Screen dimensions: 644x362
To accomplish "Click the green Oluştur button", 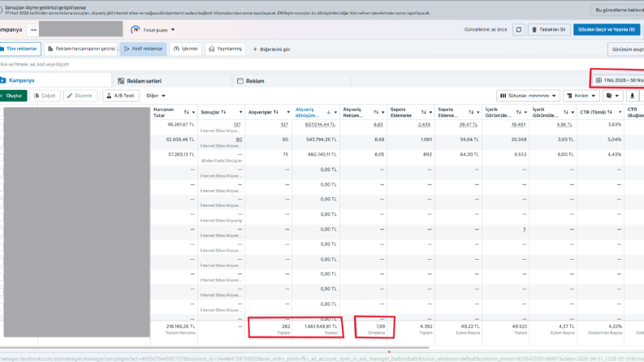I will (x=12, y=96).
